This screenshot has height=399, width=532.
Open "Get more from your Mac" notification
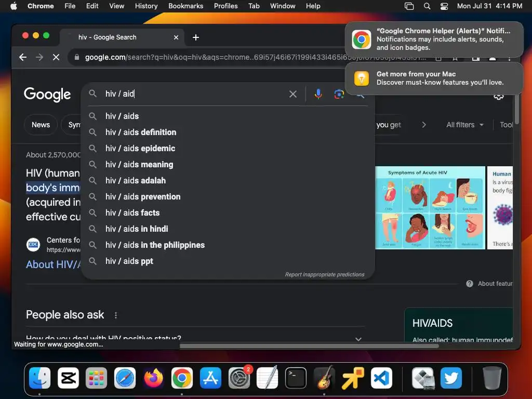434,78
